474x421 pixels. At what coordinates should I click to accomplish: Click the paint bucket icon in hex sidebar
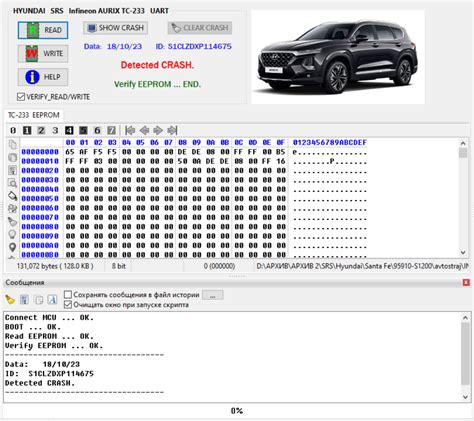pyautogui.click(x=12, y=196)
